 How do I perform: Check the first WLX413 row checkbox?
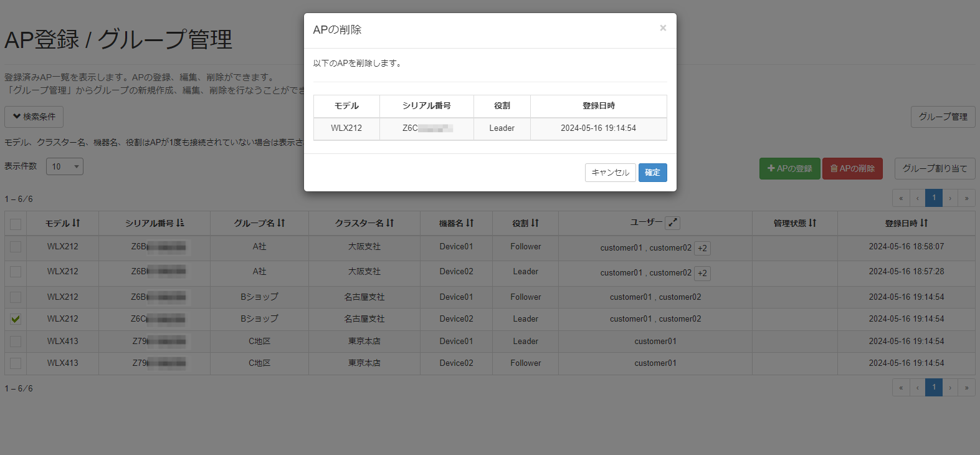point(16,342)
